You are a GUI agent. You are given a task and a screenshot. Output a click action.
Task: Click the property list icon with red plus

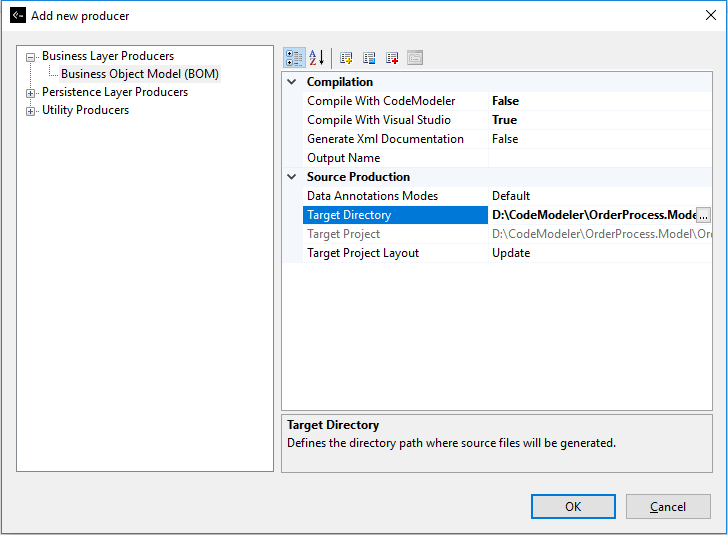click(392, 58)
